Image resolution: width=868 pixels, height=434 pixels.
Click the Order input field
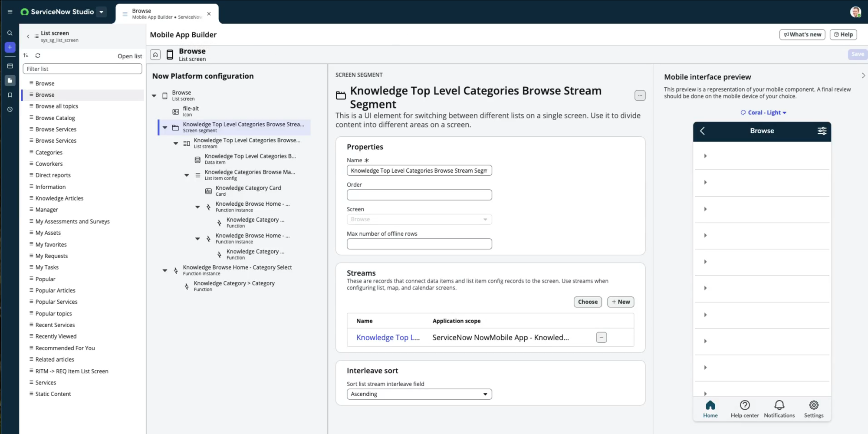419,195
